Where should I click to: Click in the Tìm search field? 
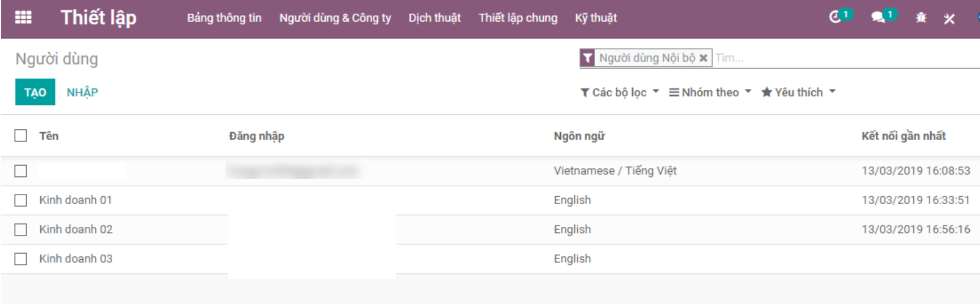(x=838, y=58)
